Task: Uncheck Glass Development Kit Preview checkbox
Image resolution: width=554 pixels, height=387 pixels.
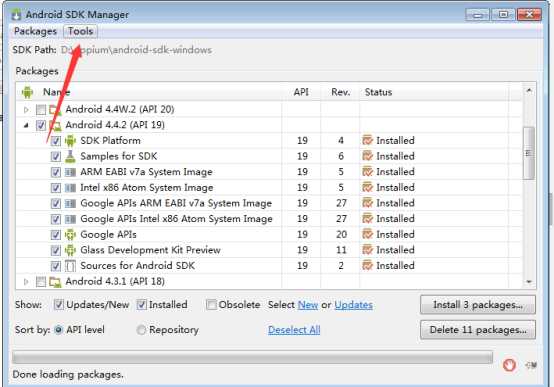Action: [55, 250]
